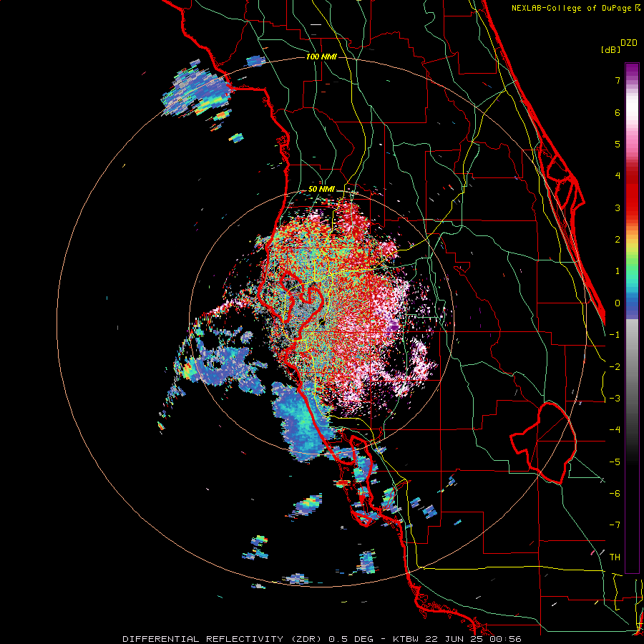Click the [dB] unit label
This screenshot has width=644, height=644.
(611, 49)
